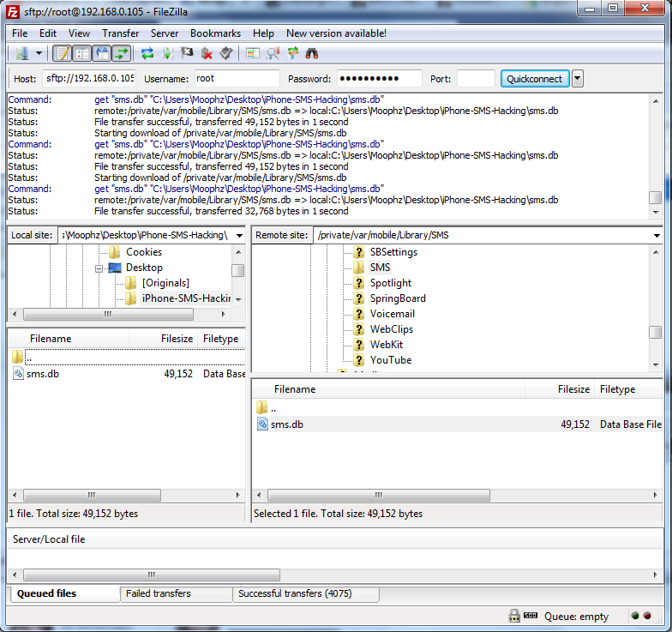
Task: Select Spotlight remote folder
Action: coord(391,283)
